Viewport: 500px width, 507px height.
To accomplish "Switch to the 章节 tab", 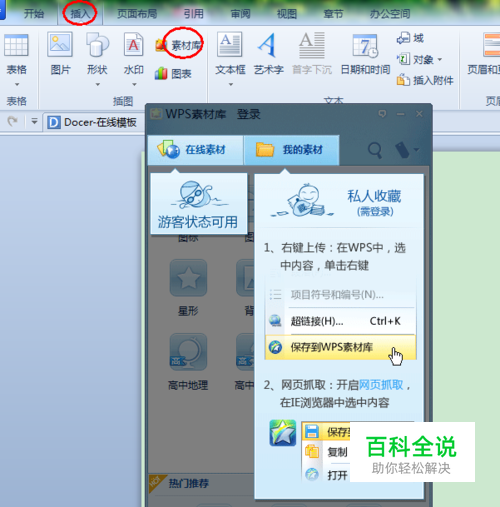I will pos(333,14).
